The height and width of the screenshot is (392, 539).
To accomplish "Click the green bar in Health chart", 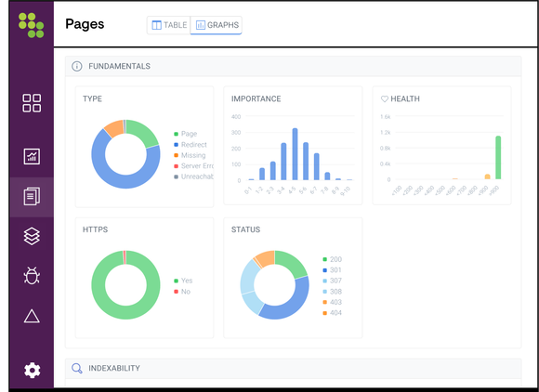I will (x=498, y=158).
